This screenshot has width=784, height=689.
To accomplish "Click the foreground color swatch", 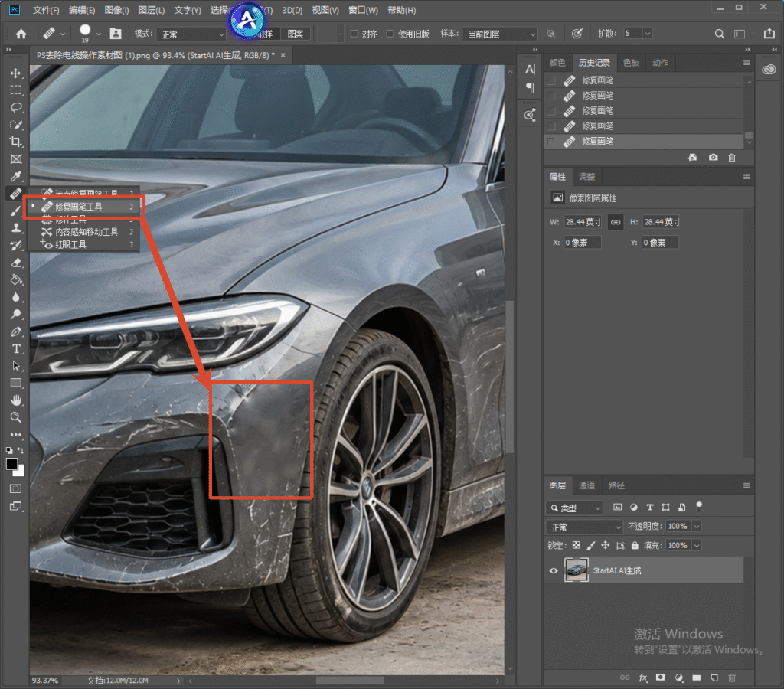I will (11, 463).
